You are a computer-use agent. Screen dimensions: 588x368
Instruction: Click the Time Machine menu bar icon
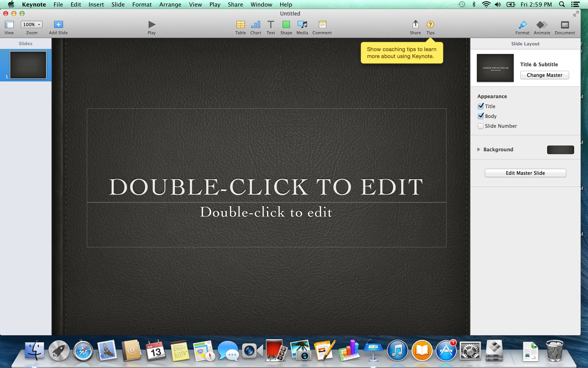[x=462, y=4]
